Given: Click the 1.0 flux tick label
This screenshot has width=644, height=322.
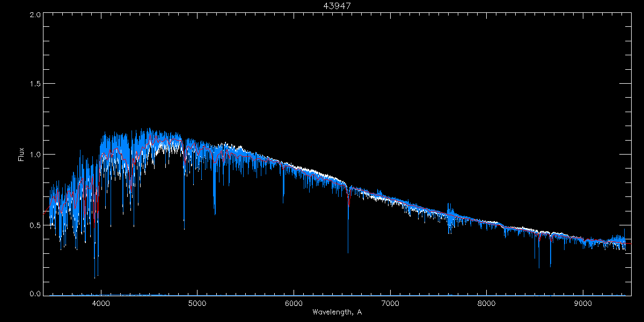Looking at the screenshot, I should [35, 155].
